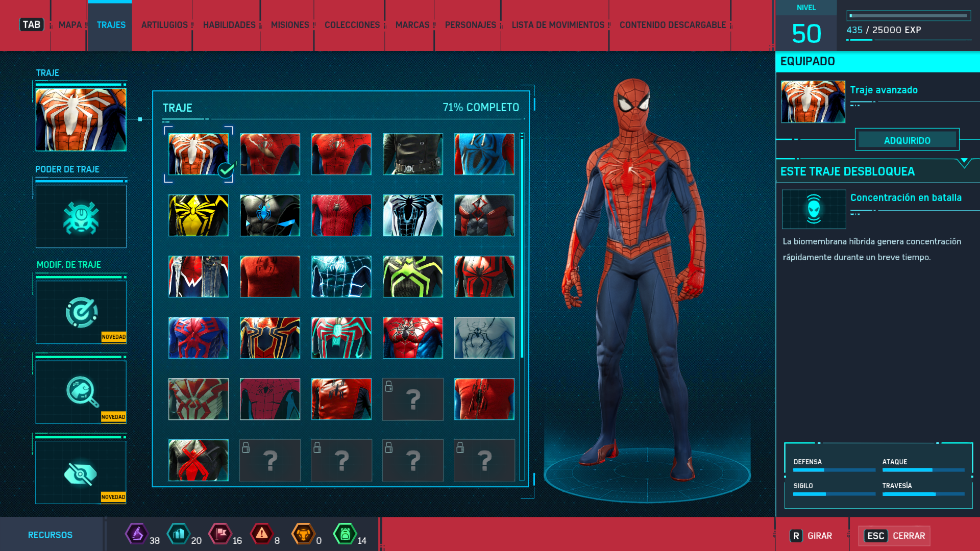Open the MAPA tab

pyautogui.click(x=70, y=25)
